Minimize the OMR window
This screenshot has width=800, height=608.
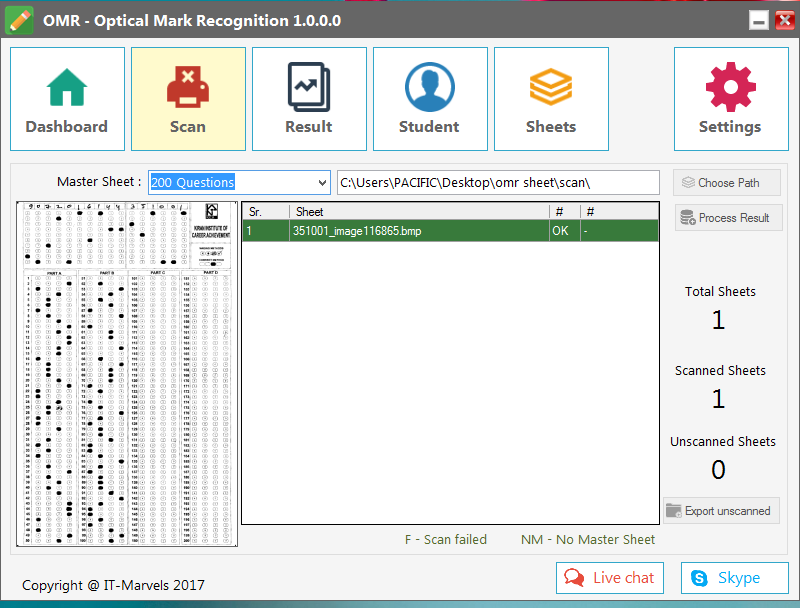(759, 20)
